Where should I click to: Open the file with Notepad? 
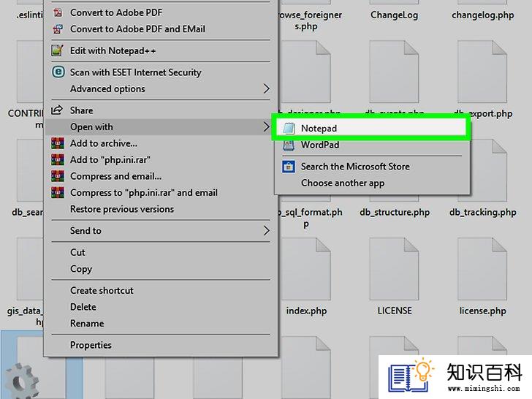370,129
